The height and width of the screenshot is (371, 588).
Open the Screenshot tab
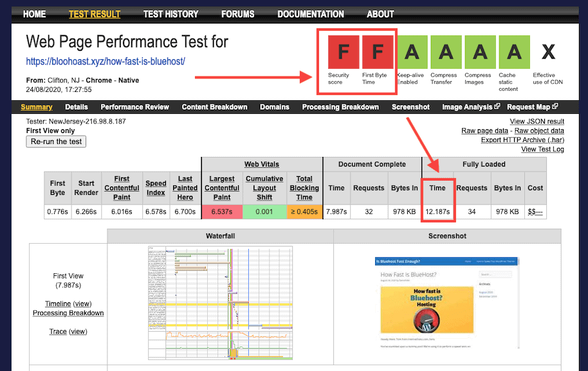click(410, 107)
